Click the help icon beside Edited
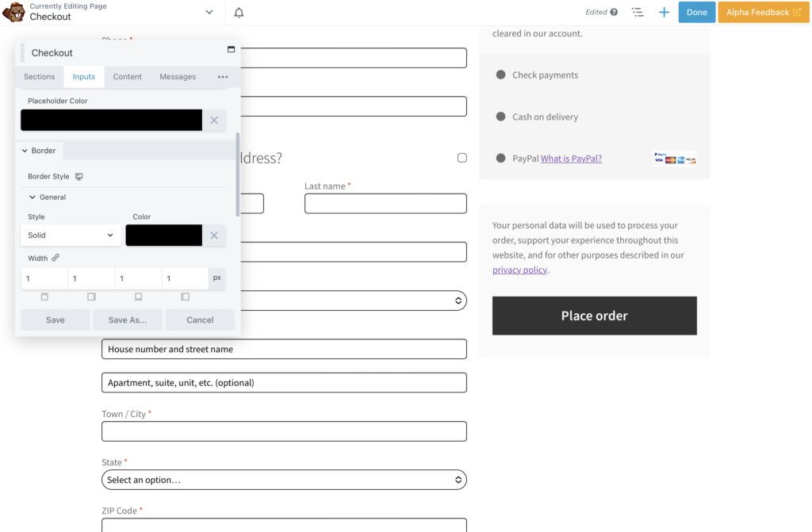Screen dimensions: 812x532 click(614, 12)
